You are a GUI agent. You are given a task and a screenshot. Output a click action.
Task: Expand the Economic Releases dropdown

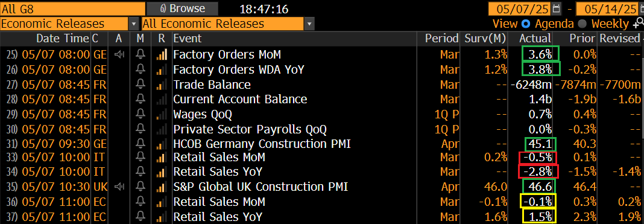pyautogui.click(x=134, y=24)
